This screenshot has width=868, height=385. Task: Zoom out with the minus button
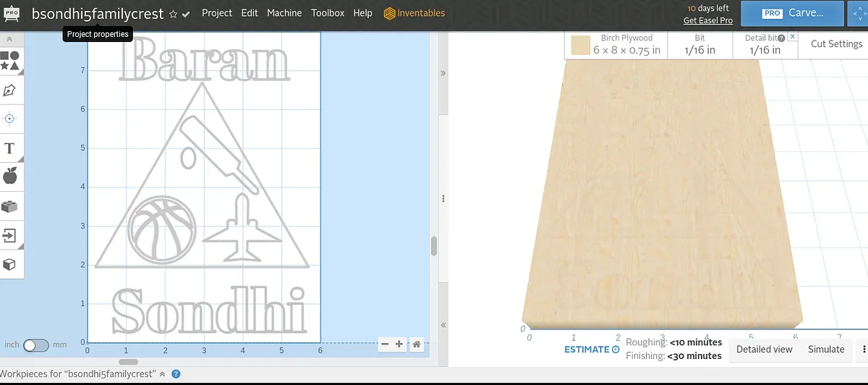pyautogui.click(x=385, y=344)
